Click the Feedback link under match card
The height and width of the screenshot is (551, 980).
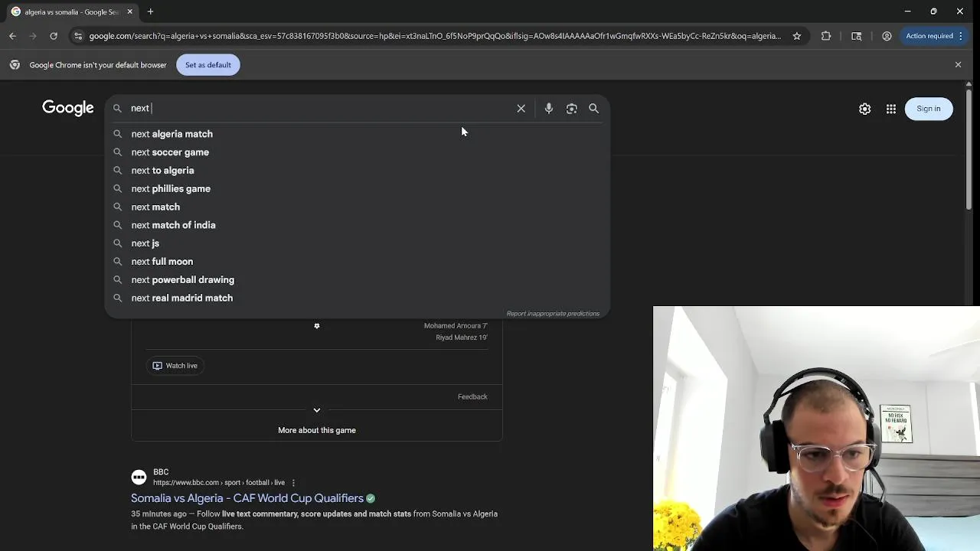click(472, 396)
